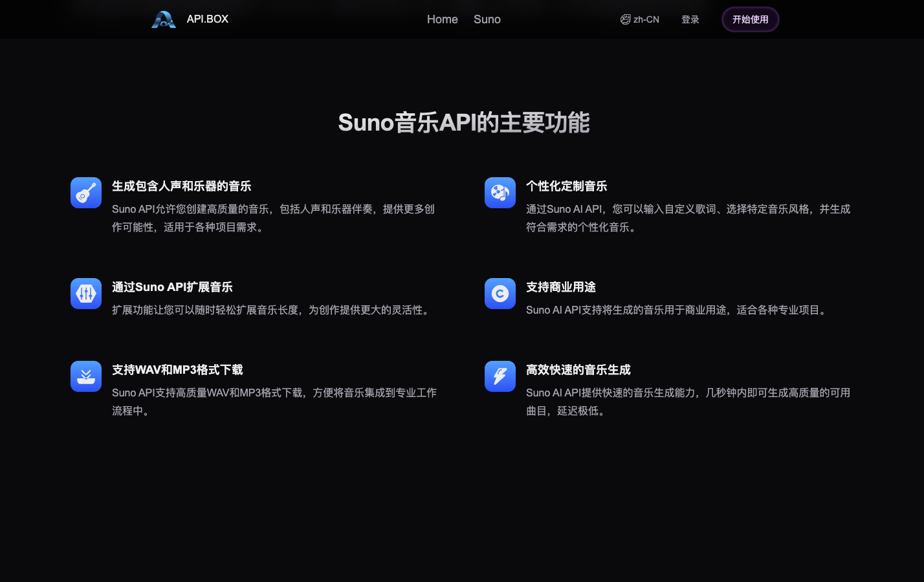Click the API.BOX logo icon
Viewport: 924px width, 582px height.
tap(164, 19)
